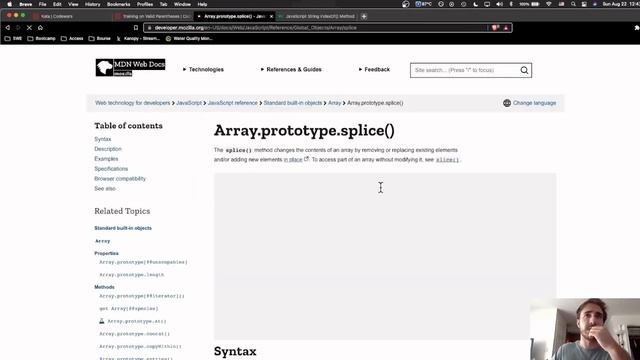Screen dimensions: 640x360
Task: Click the JavaScript breadcrumb link
Action: 189,103
